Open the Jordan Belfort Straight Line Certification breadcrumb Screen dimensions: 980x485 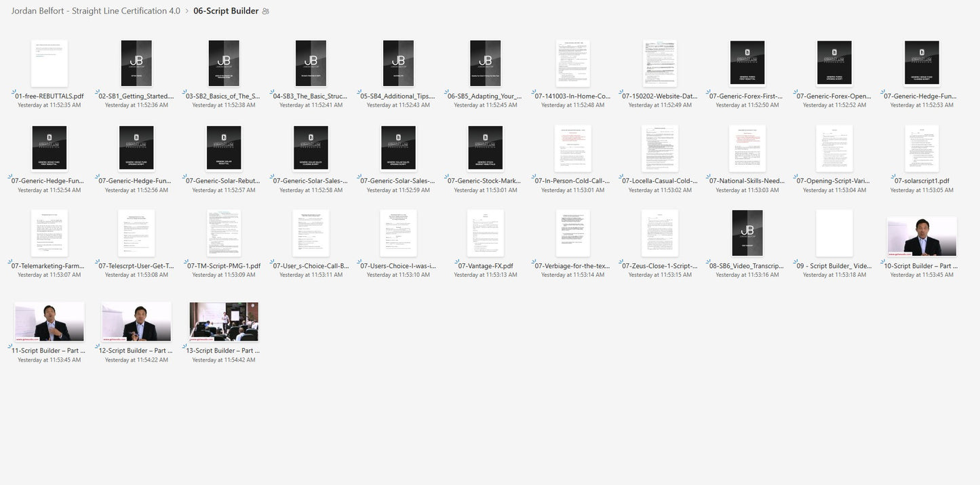[x=96, y=11]
